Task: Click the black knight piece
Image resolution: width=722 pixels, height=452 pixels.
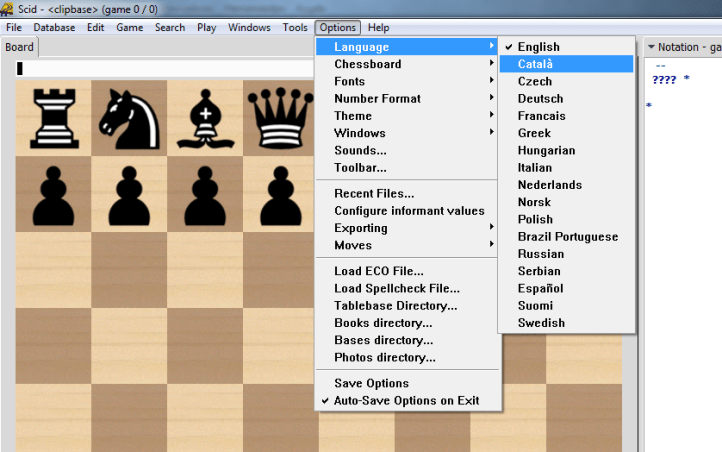Action: click(x=129, y=117)
